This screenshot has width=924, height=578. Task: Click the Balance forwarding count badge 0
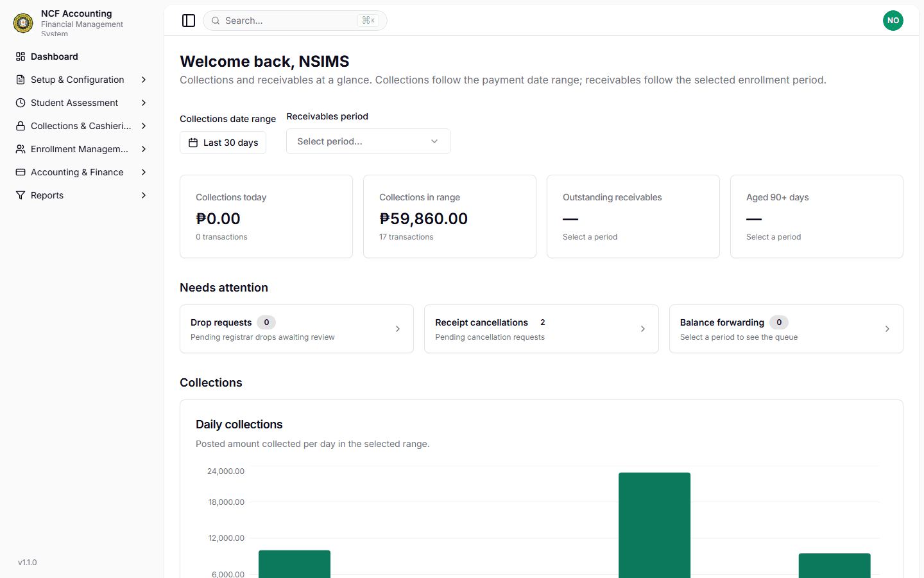779,322
